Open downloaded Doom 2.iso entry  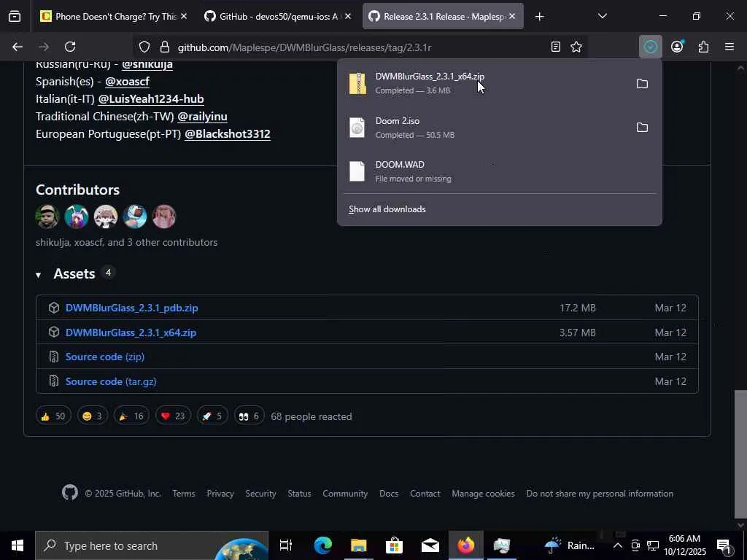point(484,128)
